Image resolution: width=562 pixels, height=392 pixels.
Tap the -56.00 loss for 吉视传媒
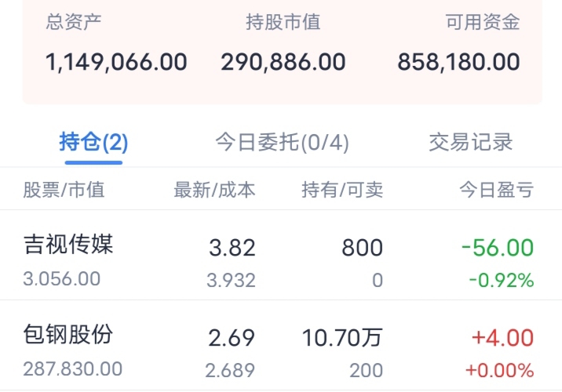(x=498, y=249)
